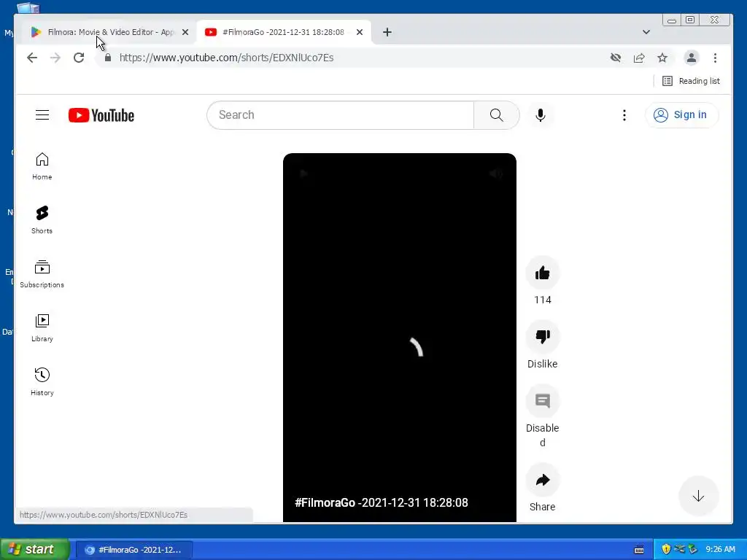Close the #FilmoraGo YouTube tab
The width and height of the screenshot is (747, 560).
coord(360,32)
